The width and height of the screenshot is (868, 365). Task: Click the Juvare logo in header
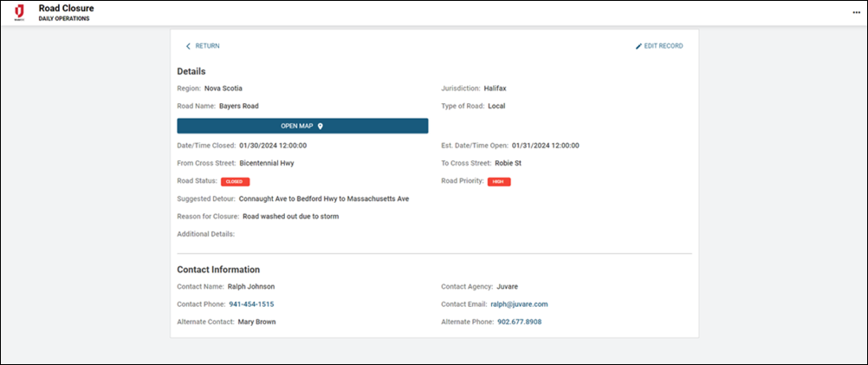[19, 12]
